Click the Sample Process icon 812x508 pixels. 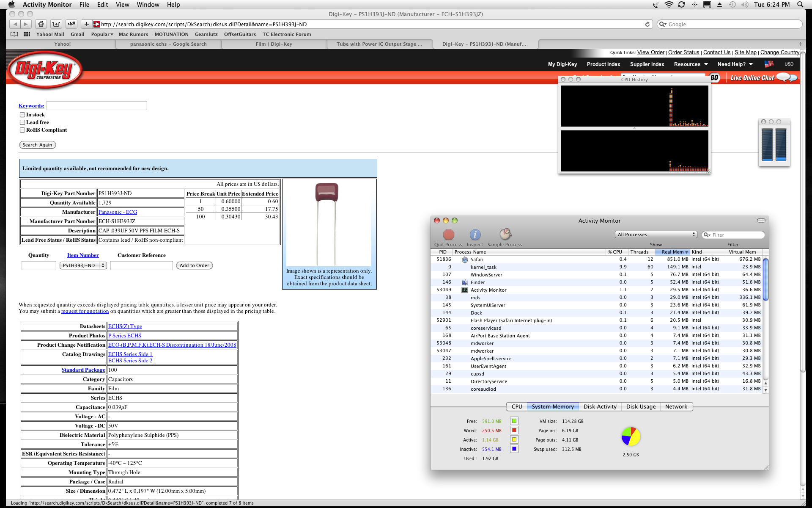coord(505,234)
